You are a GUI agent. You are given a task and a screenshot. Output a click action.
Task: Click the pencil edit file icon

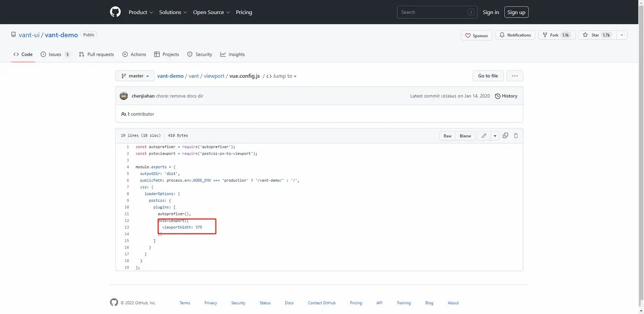coord(484,136)
